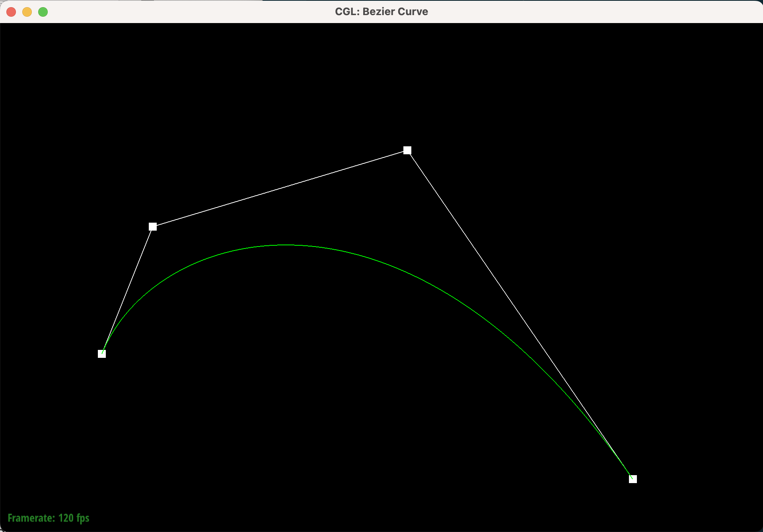Screen dimensions: 763x532
Task: Close the Bezier Curve window
Action: (x=11, y=12)
